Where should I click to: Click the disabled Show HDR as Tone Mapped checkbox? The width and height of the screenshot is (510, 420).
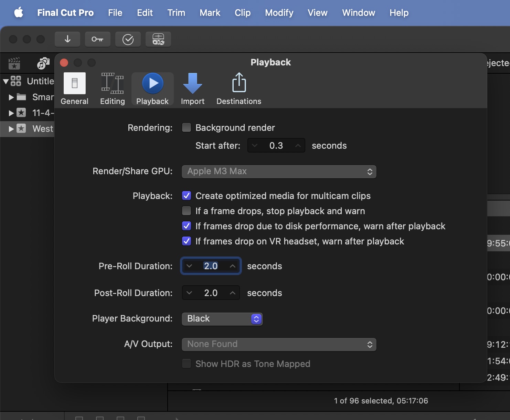(187, 364)
